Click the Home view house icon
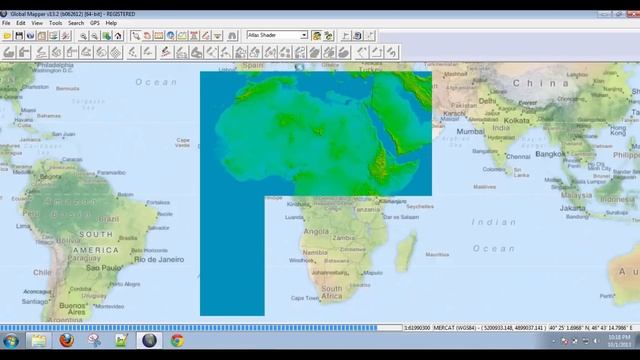Image resolution: width=640 pixels, height=360 pixels. tap(118, 36)
